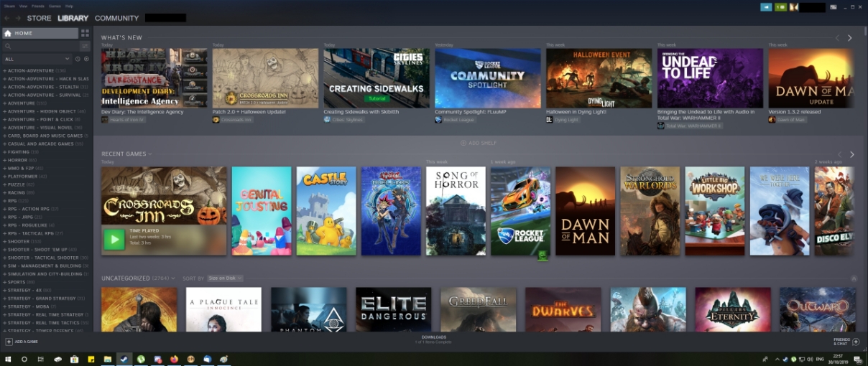Screen dimensions: 868x366
Task: Open Steam menu in menu bar
Action: click(x=9, y=6)
